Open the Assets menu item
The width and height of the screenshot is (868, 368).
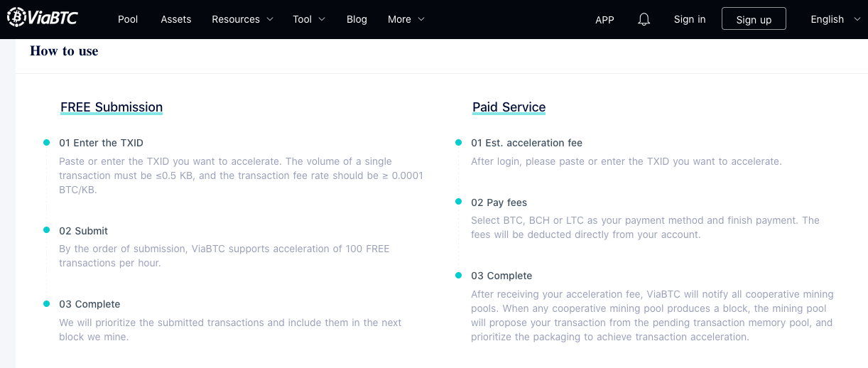click(176, 19)
